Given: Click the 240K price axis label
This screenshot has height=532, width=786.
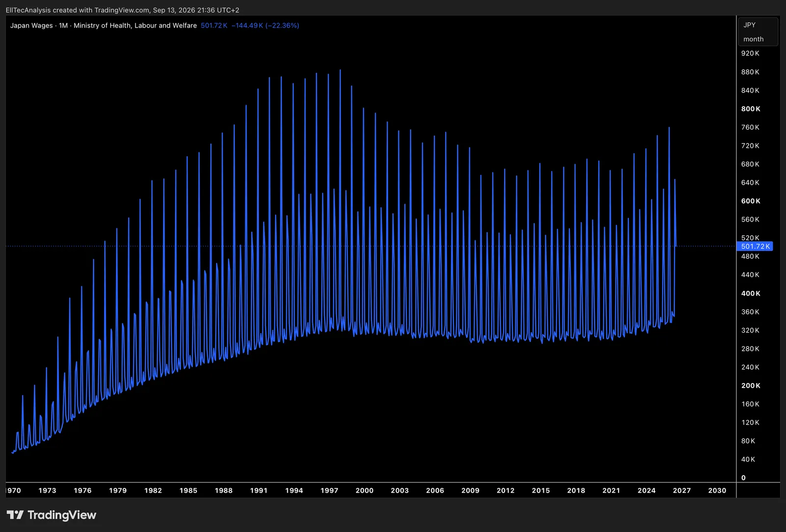Looking at the screenshot, I should tap(750, 367).
